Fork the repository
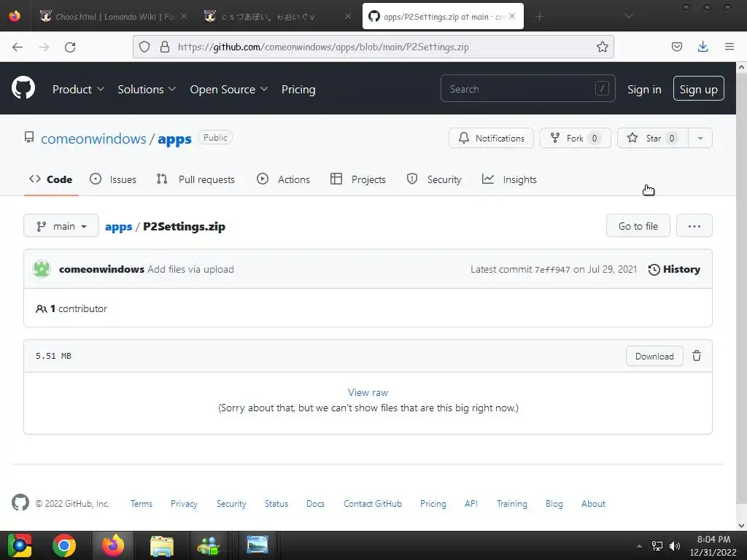This screenshot has height=560, width=747. tap(575, 138)
